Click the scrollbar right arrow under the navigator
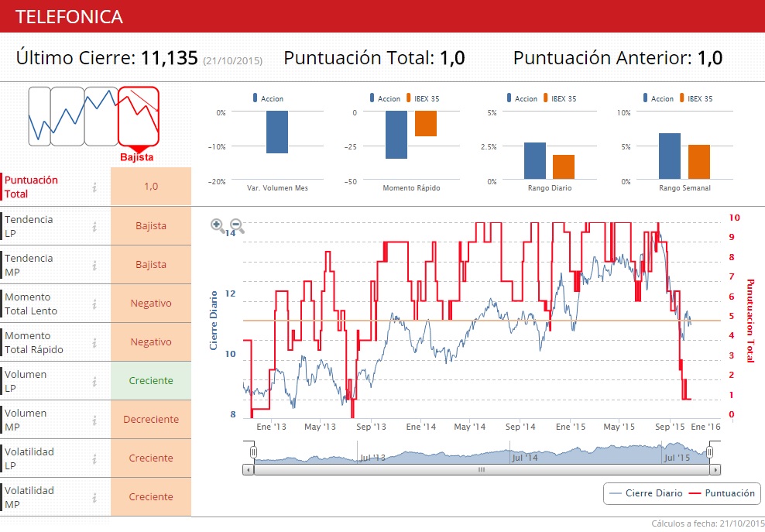Viewport: 765px width, 532px height. click(715, 469)
